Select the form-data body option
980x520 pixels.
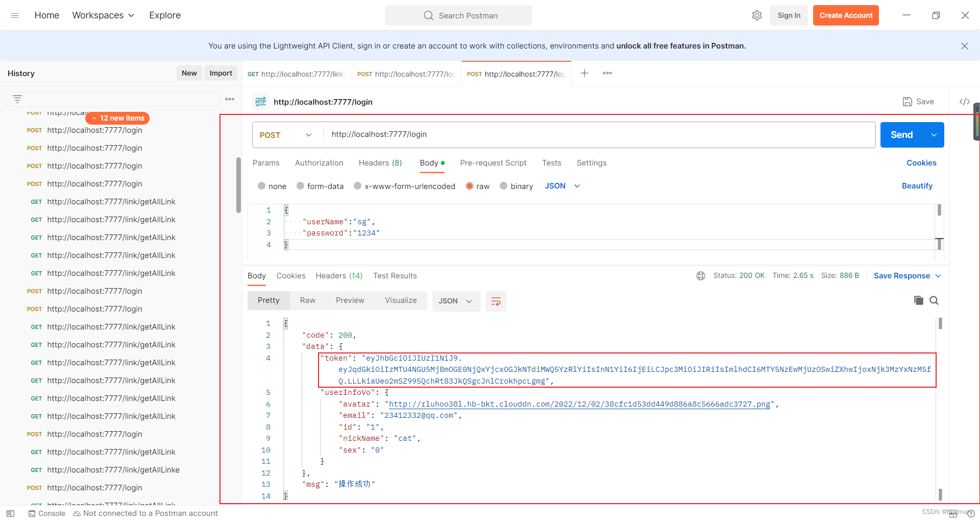320,186
